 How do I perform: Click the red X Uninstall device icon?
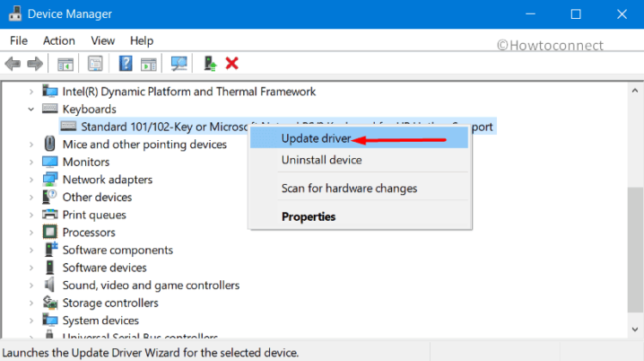pyautogui.click(x=232, y=63)
